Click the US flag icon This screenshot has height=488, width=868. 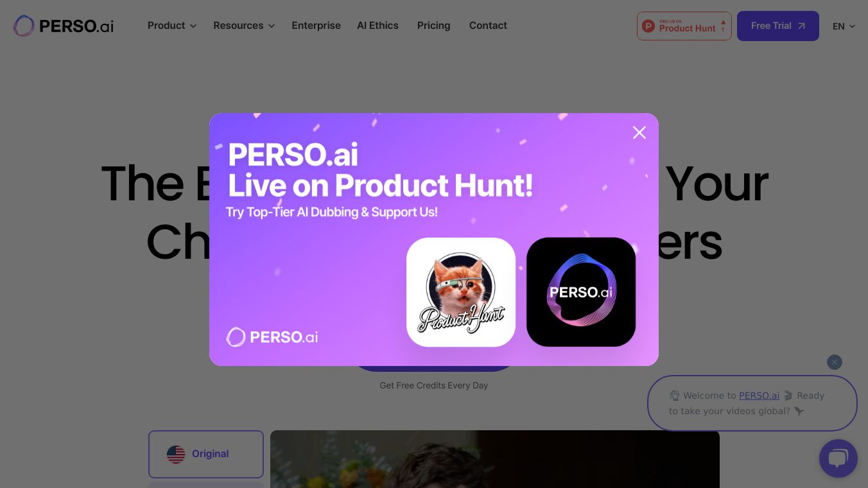176,454
